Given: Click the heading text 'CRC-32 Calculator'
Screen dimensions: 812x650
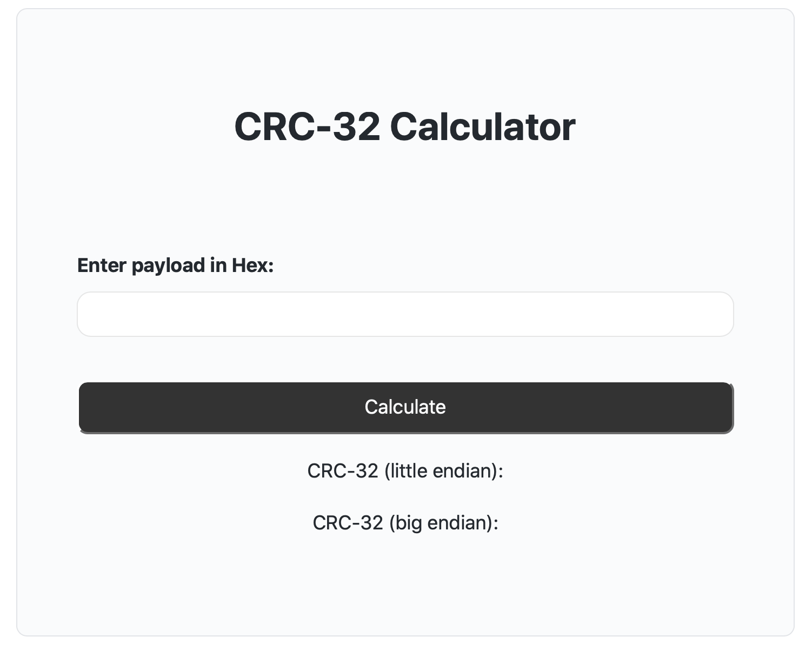Looking at the screenshot, I should coord(406,125).
